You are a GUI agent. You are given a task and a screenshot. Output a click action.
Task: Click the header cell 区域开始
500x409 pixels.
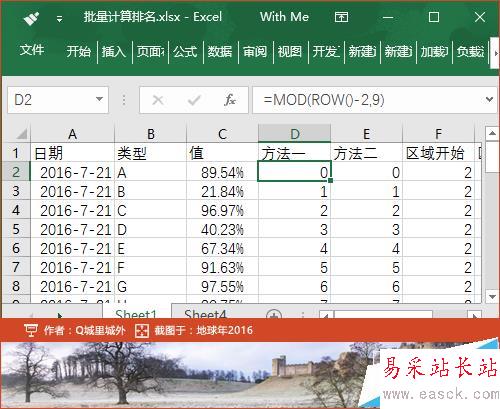pos(439,153)
